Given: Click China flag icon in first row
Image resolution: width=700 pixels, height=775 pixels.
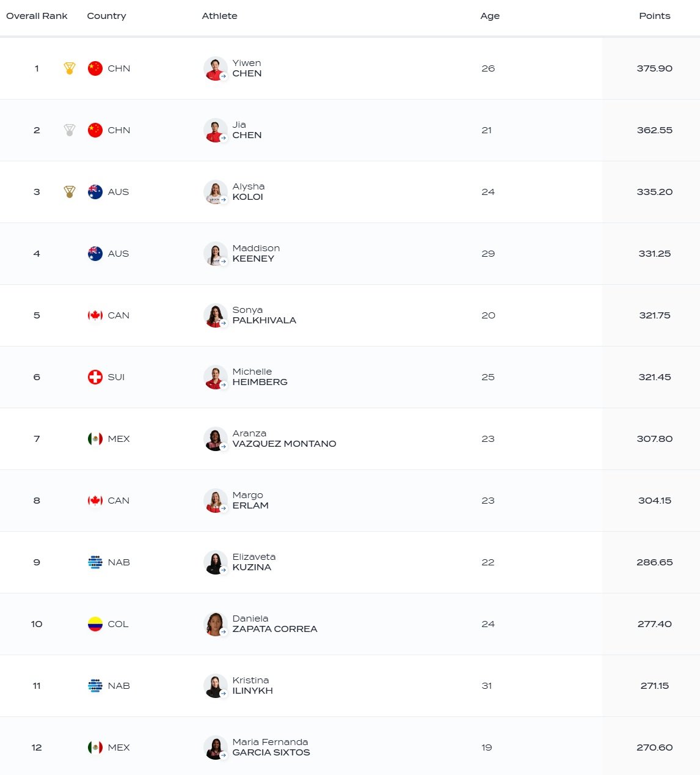Looking at the screenshot, I should click(95, 68).
